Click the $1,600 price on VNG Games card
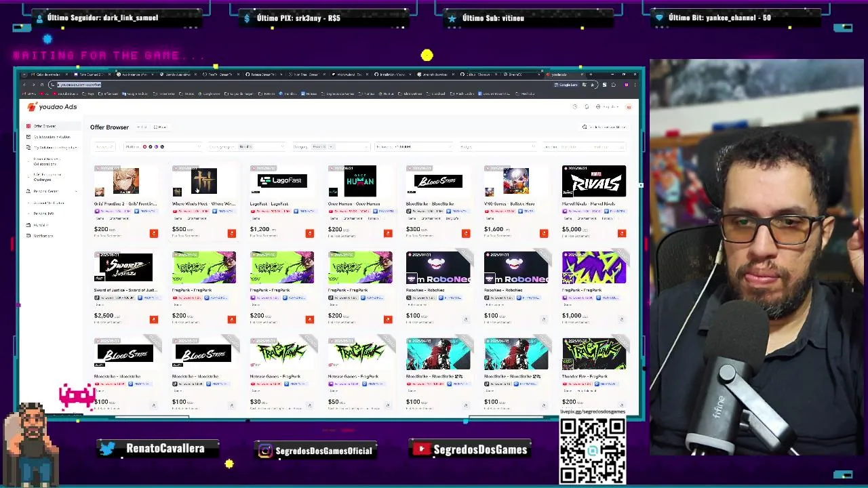This screenshot has width=868, height=488. (x=494, y=230)
